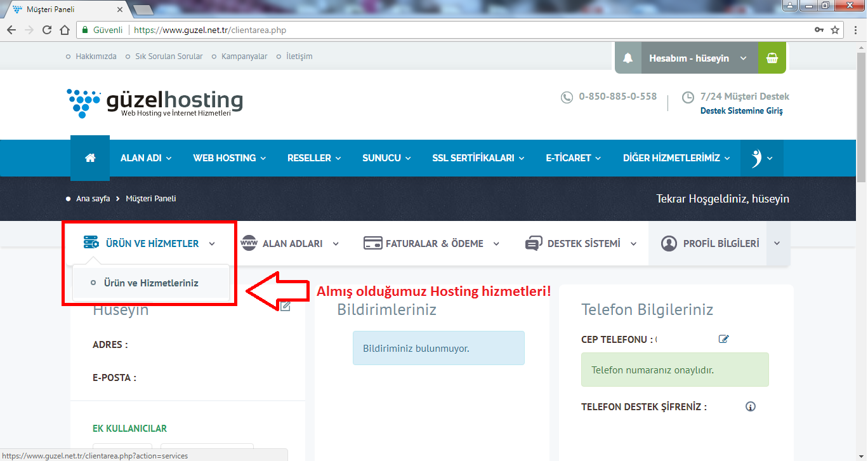The image size is (868, 461).
Task: Open the RESELLER dropdown menu
Action: 314,158
